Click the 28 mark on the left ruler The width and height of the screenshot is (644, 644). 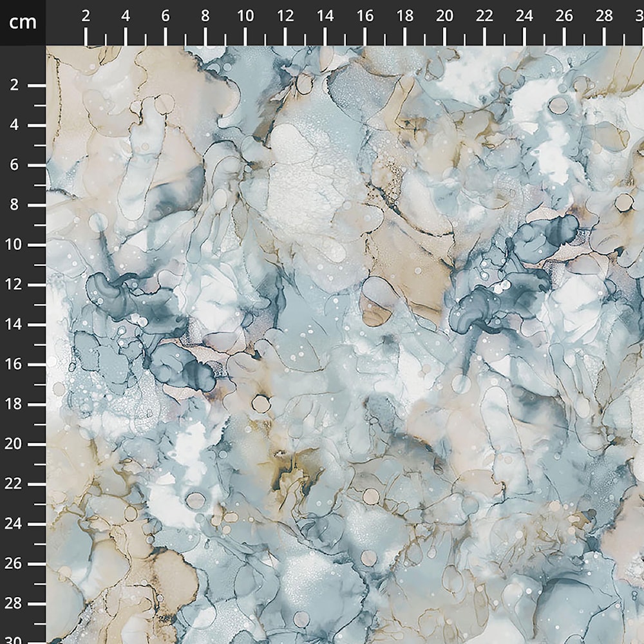pos(13,603)
